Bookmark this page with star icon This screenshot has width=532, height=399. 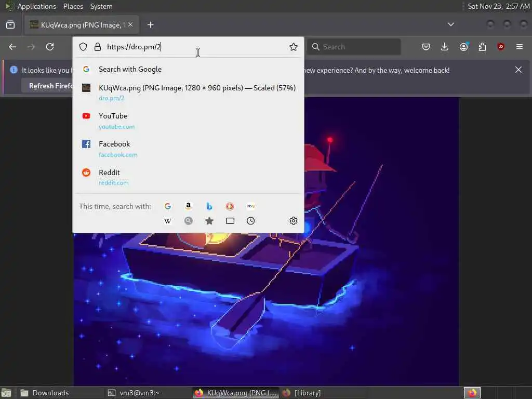(294, 47)
